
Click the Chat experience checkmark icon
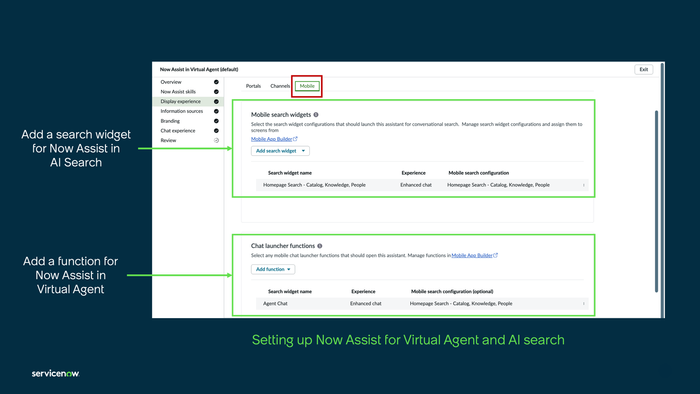click(x=216, y=131)
